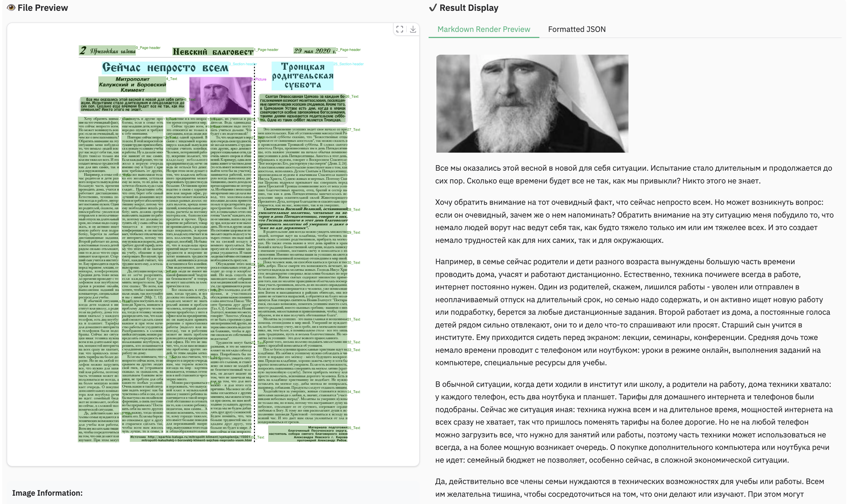
Task: Select the Markdown Render Preview tab
Action: click(483, 29)
